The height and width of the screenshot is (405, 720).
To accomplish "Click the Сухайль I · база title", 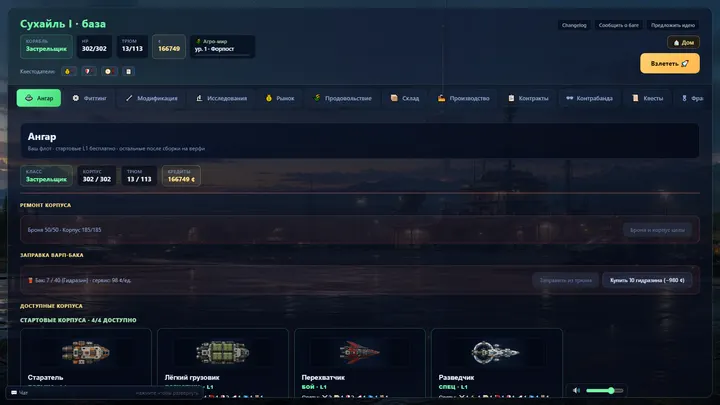I will point(63,24).
